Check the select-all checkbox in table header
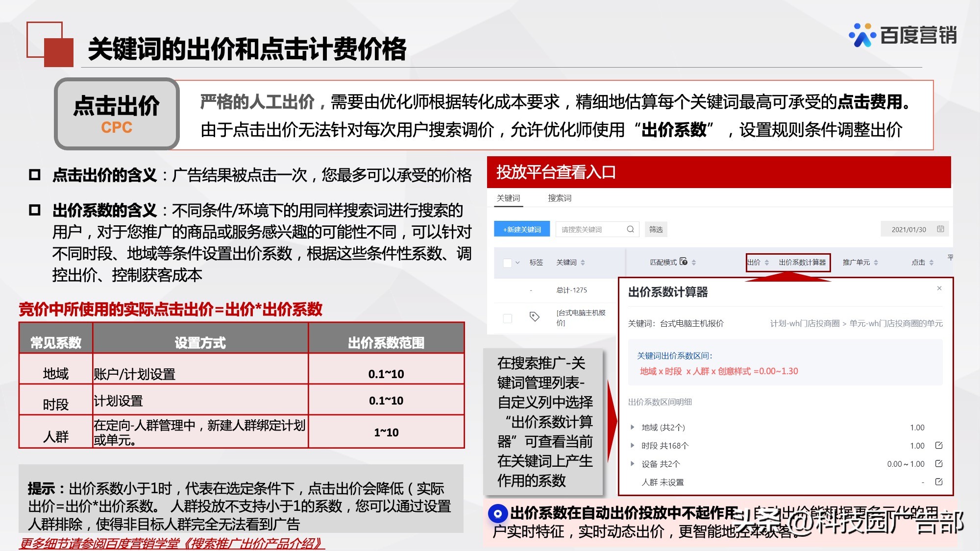This screenshot has width=980, height=551. (508, 263)
